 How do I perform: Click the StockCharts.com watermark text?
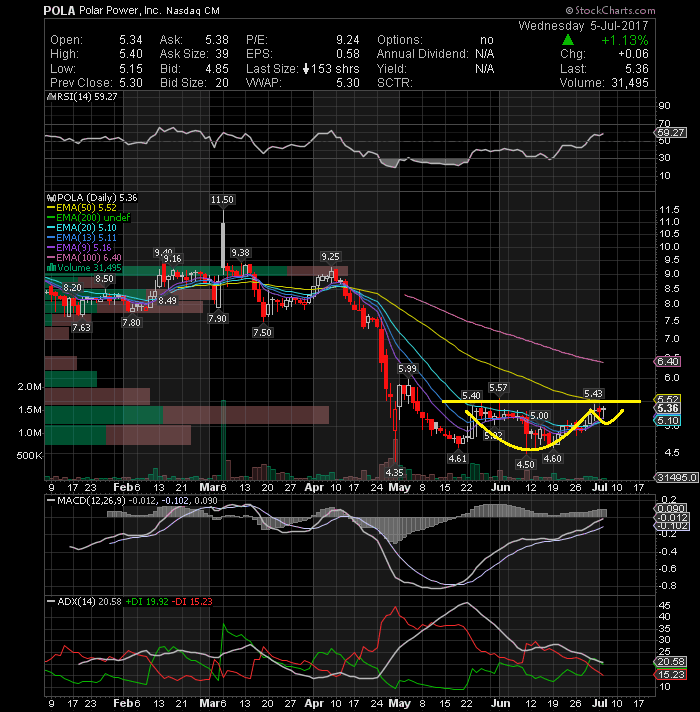coord(611,10)
